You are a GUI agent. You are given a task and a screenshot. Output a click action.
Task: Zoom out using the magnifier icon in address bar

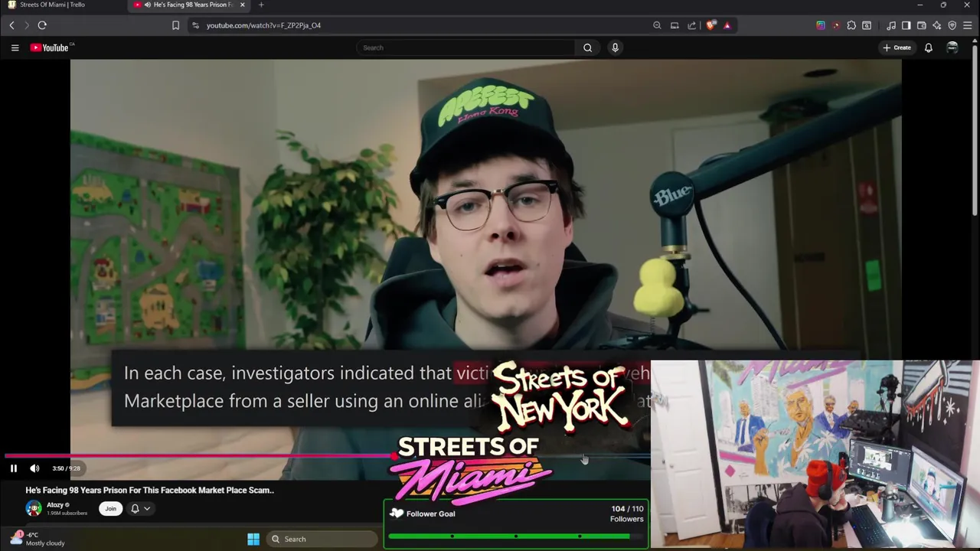(657, 25)
